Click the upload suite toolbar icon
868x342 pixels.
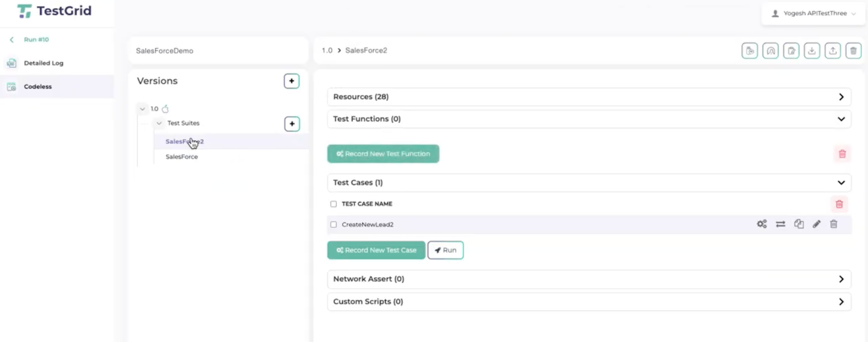coord(833,51)
